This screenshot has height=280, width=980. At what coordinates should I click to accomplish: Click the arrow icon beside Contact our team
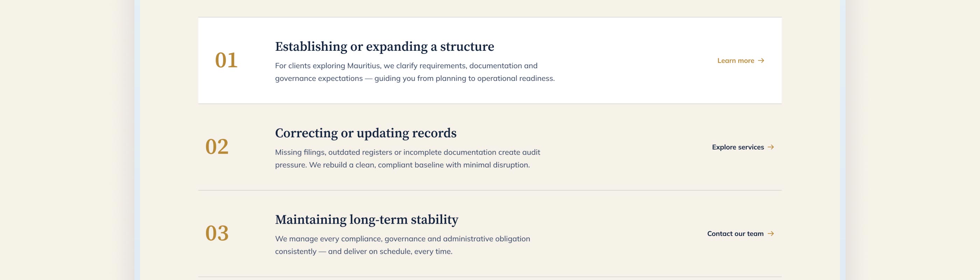tap(771, 233)
